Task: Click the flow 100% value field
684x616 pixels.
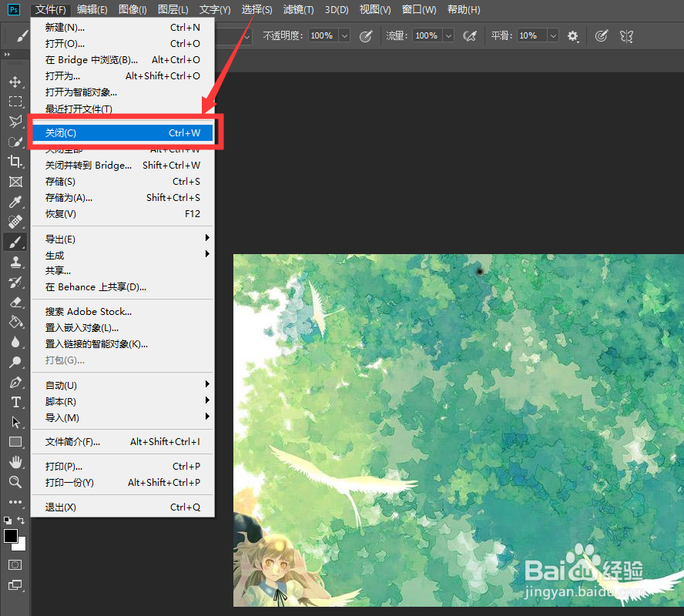Action: [427, 35]
